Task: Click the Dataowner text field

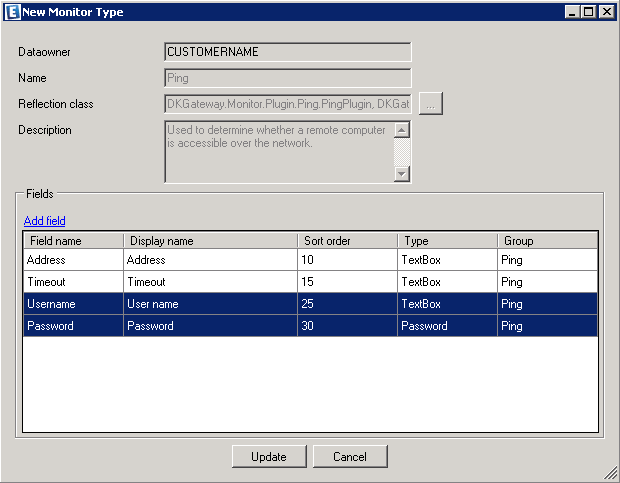Action: point(287,52)
